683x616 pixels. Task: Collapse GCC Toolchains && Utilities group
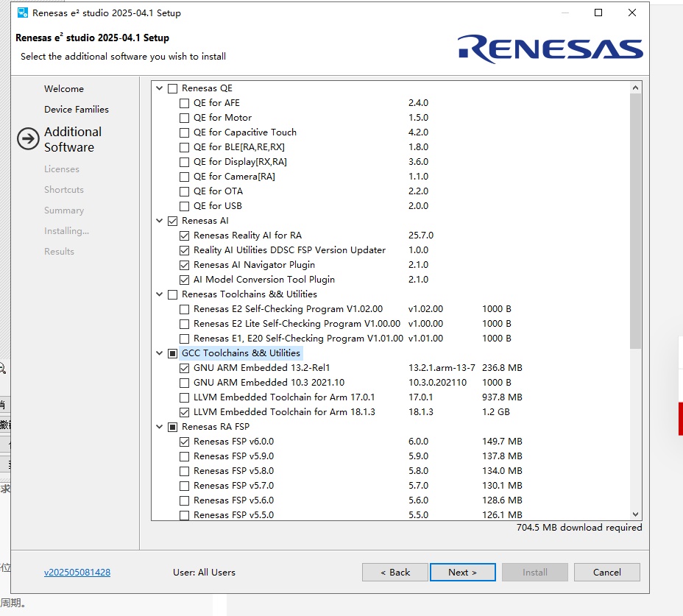coord(160,353)
